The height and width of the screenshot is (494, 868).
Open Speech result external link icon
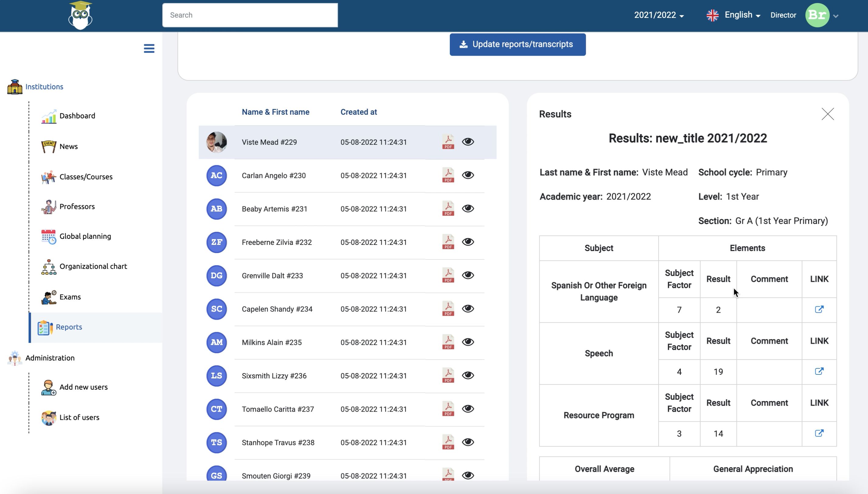(x=819, y=371)
